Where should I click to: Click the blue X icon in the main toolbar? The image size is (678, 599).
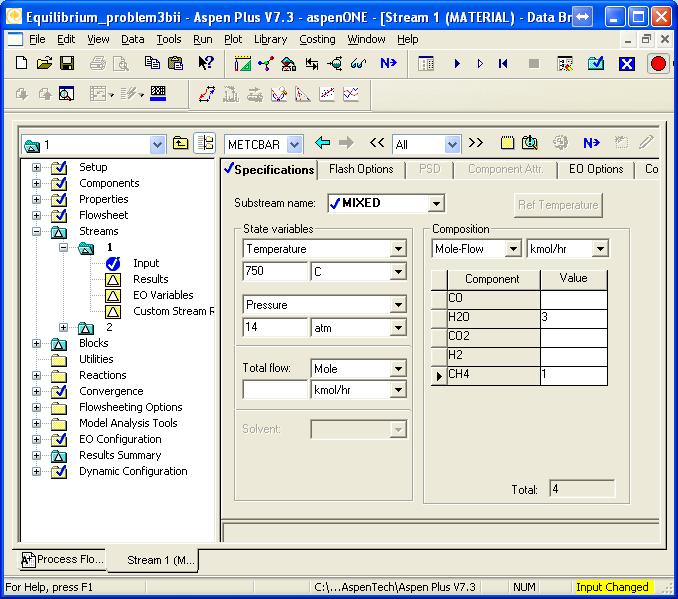627,64
